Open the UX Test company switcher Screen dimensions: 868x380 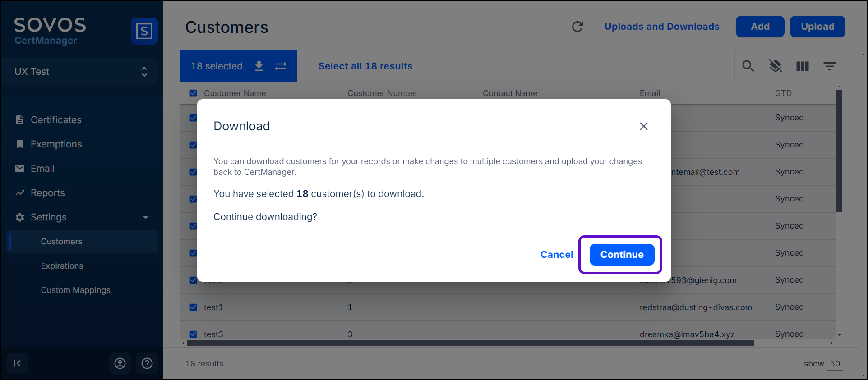(x=79, y=72)
